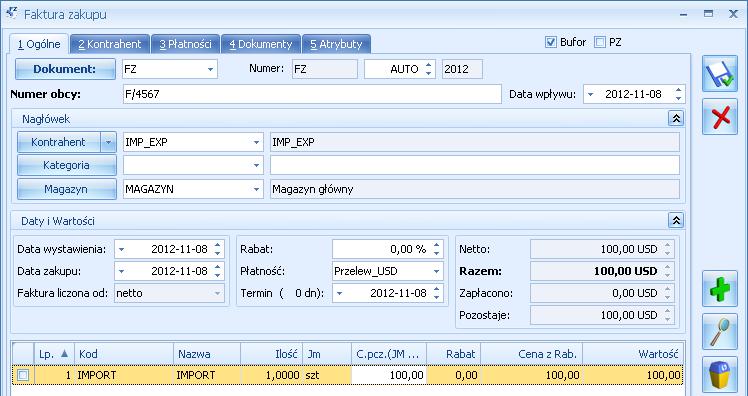Add a new item with the green plus
This screenshot has height=396, width=748.
(720, 289)
